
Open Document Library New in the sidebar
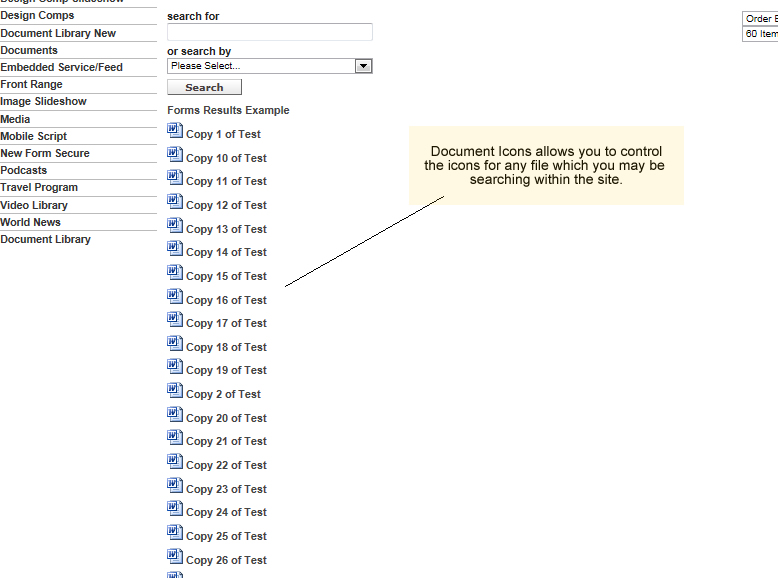[x=58, y=33]
